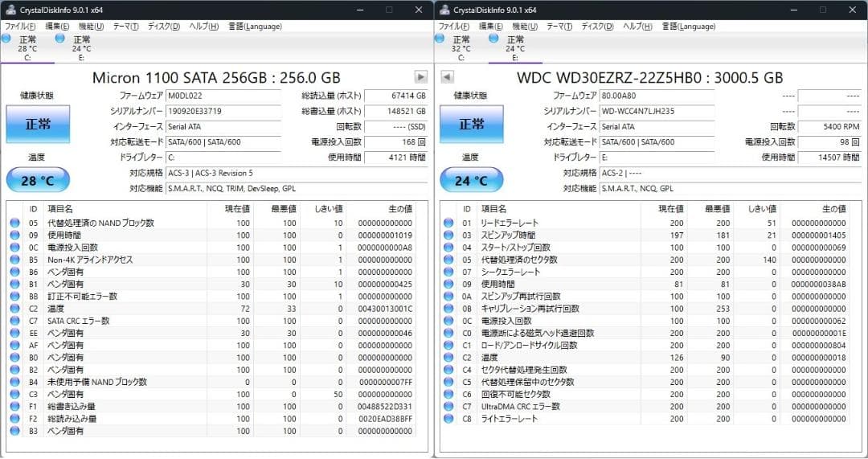This screenshot has width=868, height=459.
Task: Click 24 °C temperature button in right window
Action: click(x=472, y=181)
